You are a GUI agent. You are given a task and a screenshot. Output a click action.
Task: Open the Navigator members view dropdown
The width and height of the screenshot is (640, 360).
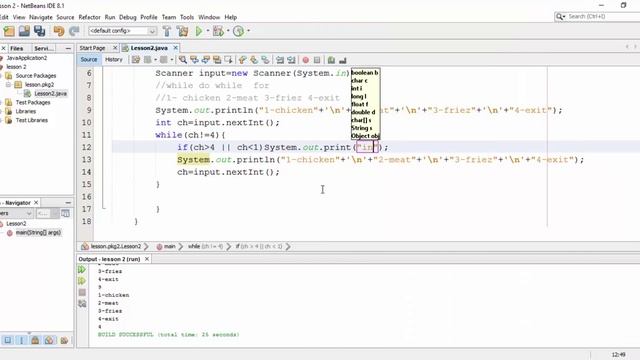[29, 213]
